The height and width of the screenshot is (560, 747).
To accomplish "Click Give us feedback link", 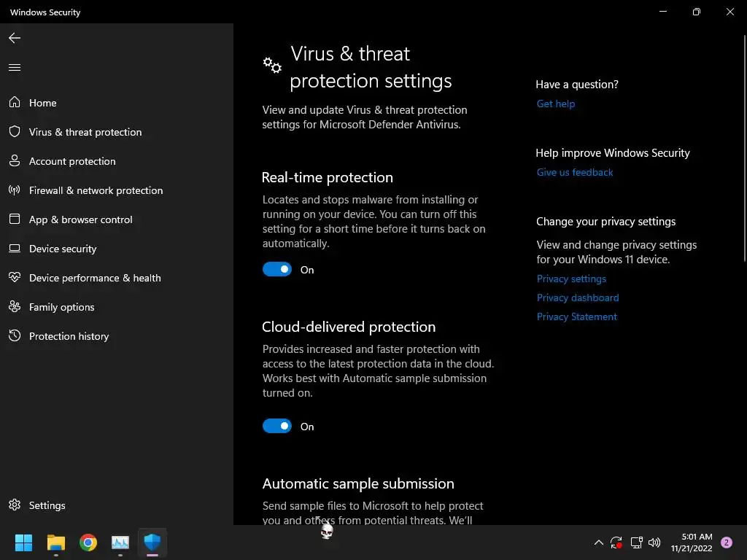I will 575,172.
